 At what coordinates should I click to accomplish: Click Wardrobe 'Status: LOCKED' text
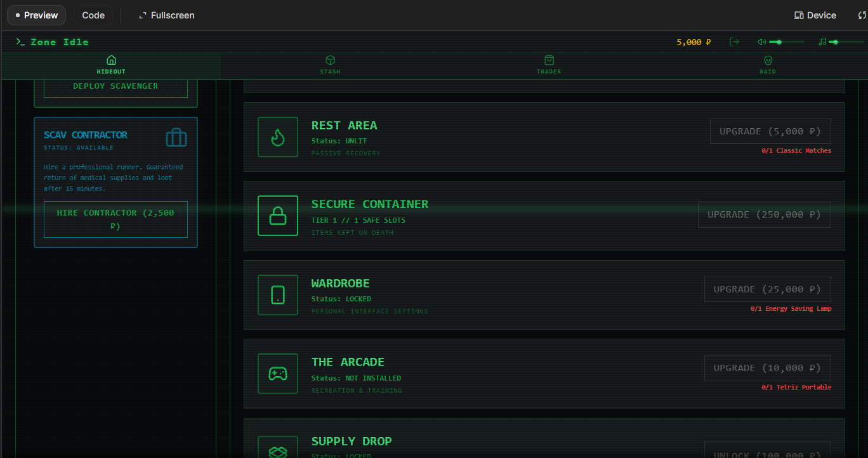click(341, 299)
